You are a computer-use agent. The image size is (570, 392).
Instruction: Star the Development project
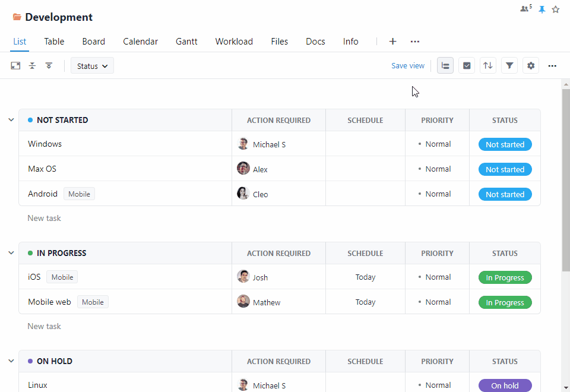[x=556, y=10]
